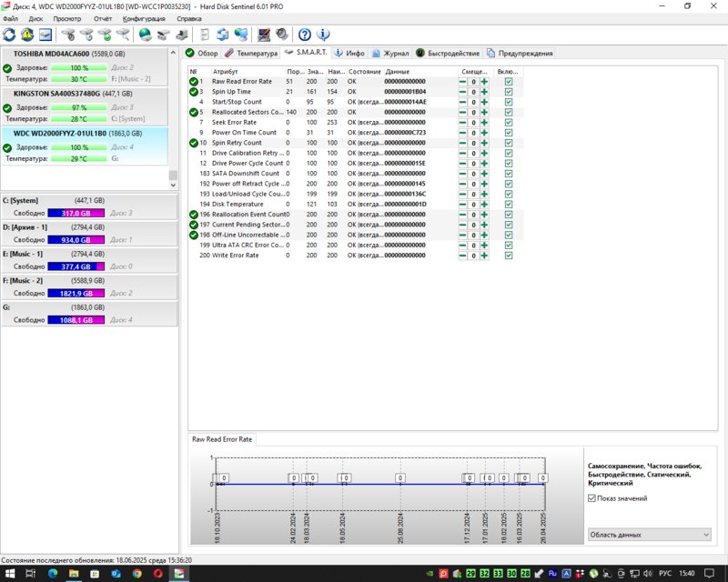The width and height of the screenshot is (728, 582).
Task: Open the Справка menu
Action: click(189, 18)
